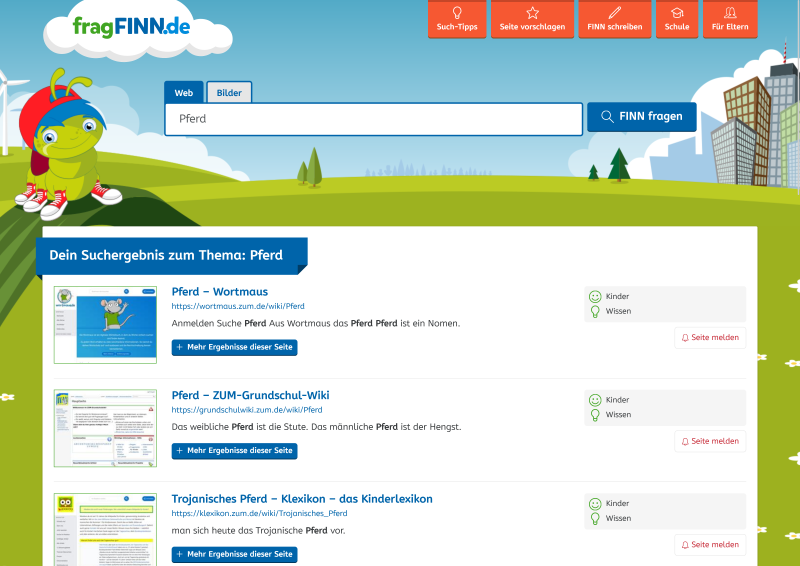Click lightbulb Wissen icon for Klexikon result
The image size is (800, 566).
point(595,519)
